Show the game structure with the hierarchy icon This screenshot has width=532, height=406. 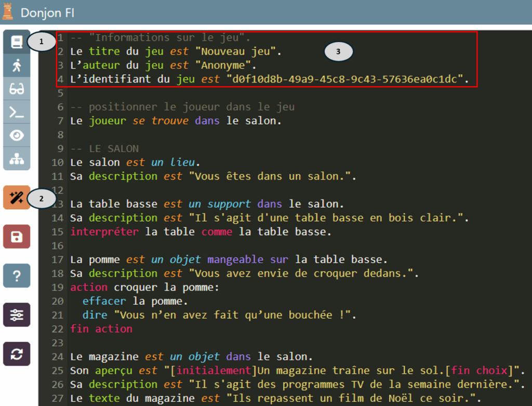17,159
